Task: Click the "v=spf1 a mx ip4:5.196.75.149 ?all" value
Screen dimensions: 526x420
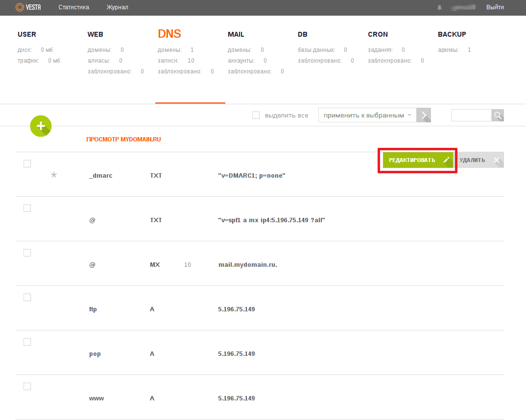Action: [x=271, y=220]
